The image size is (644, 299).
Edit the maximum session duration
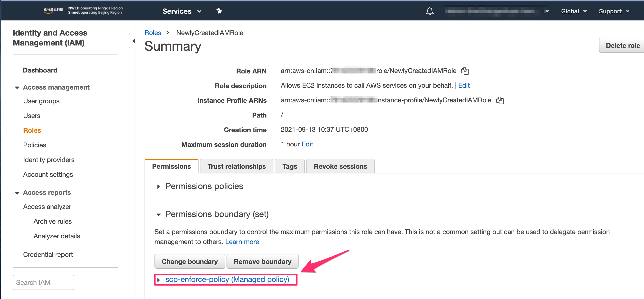pyautogui.click(x=307, y=144)
